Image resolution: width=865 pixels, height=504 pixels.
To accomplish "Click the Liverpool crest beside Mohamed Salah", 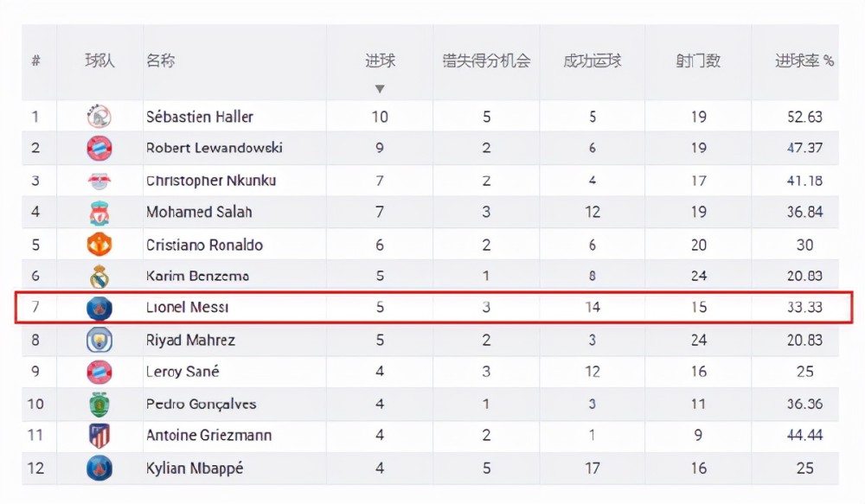I will point(99,213).
